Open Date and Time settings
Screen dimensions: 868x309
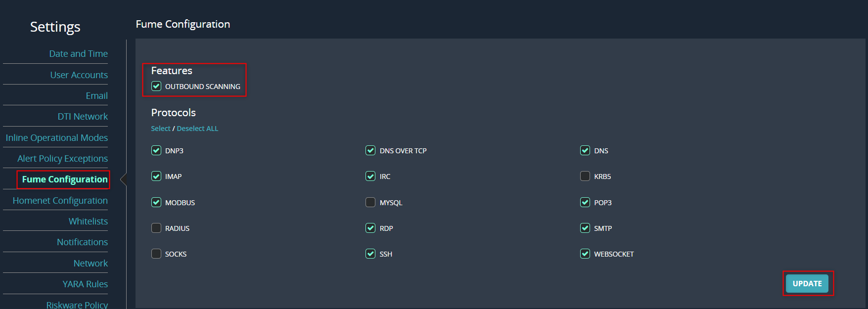pyautogui.click(x=78, y=53)
